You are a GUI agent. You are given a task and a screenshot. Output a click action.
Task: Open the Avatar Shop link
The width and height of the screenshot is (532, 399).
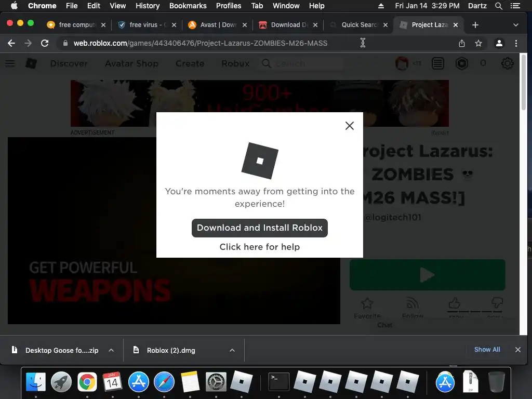131,63
